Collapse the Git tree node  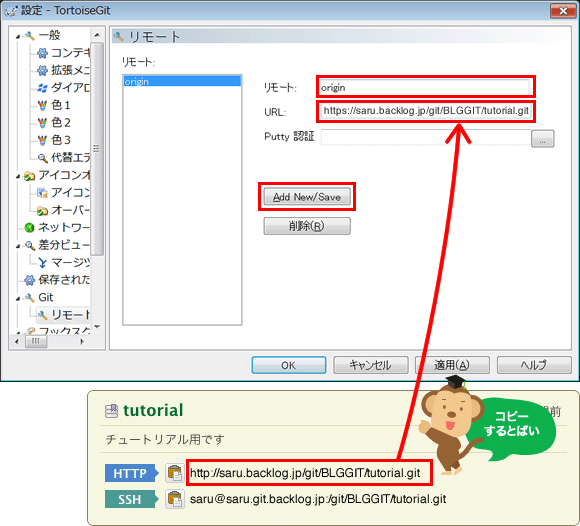pos(18,298)
